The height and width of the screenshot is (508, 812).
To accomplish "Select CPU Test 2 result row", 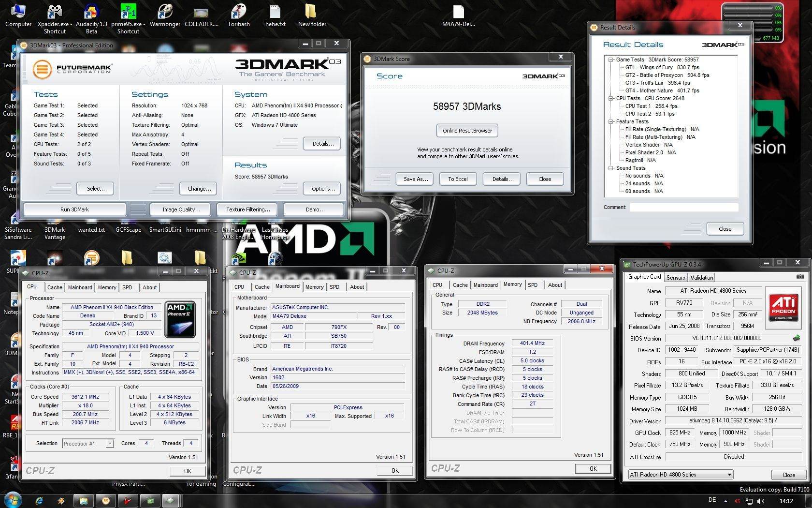I will pyautogui.click(x=650, y=114).
